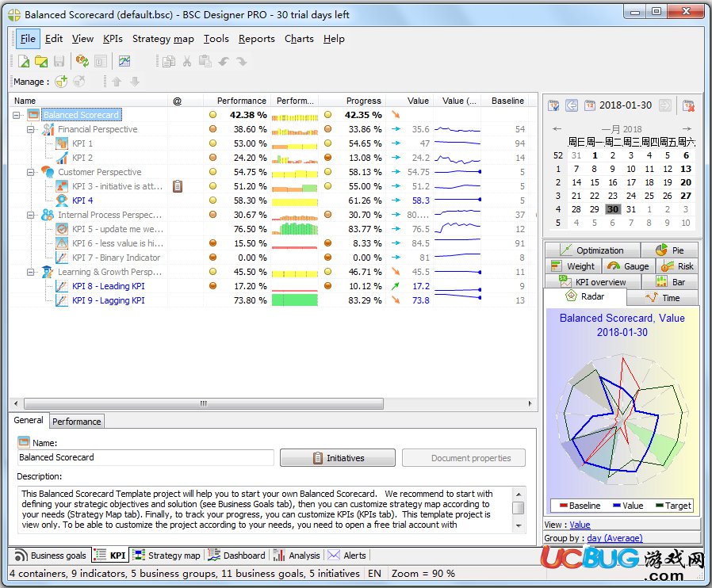The image size is (712, 588).
Task: Open the KPIs menu
Action: 113,39
